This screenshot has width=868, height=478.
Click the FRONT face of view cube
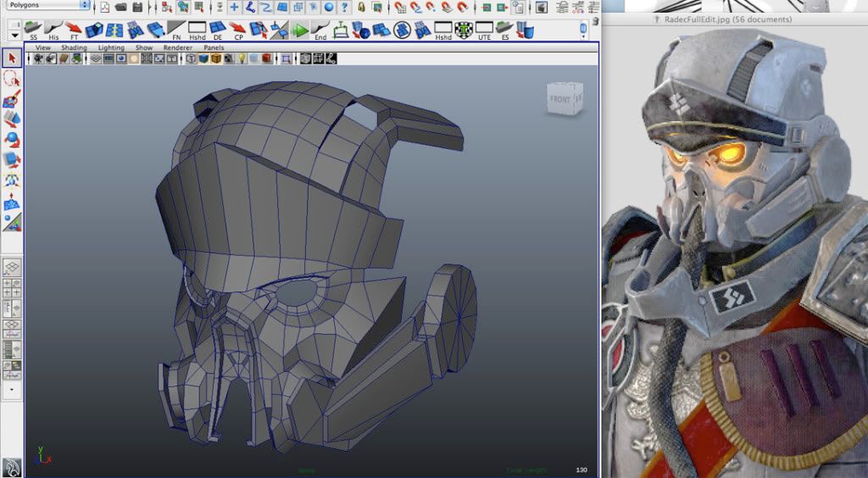point(559,100)
